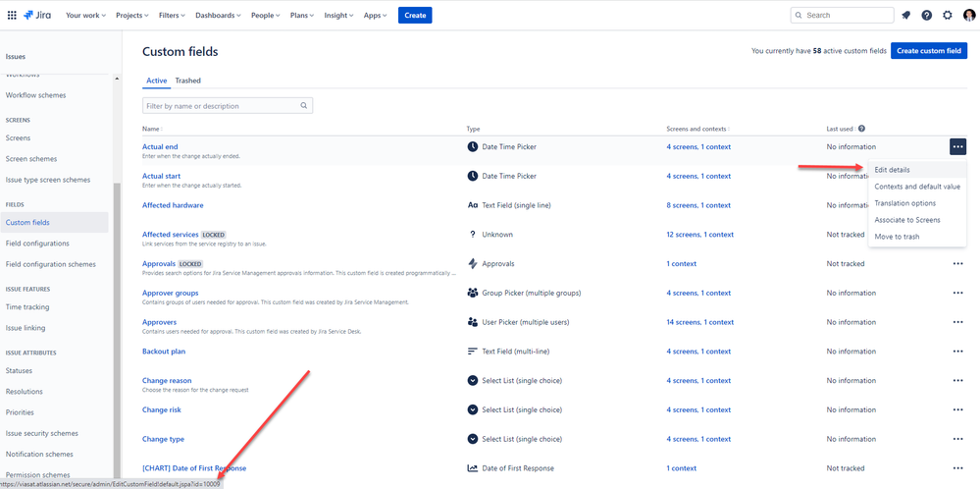Open 12 screens, 1 context link
This screenshot has height=489, width=980.
pyautogui.click(x=700, y=235)
